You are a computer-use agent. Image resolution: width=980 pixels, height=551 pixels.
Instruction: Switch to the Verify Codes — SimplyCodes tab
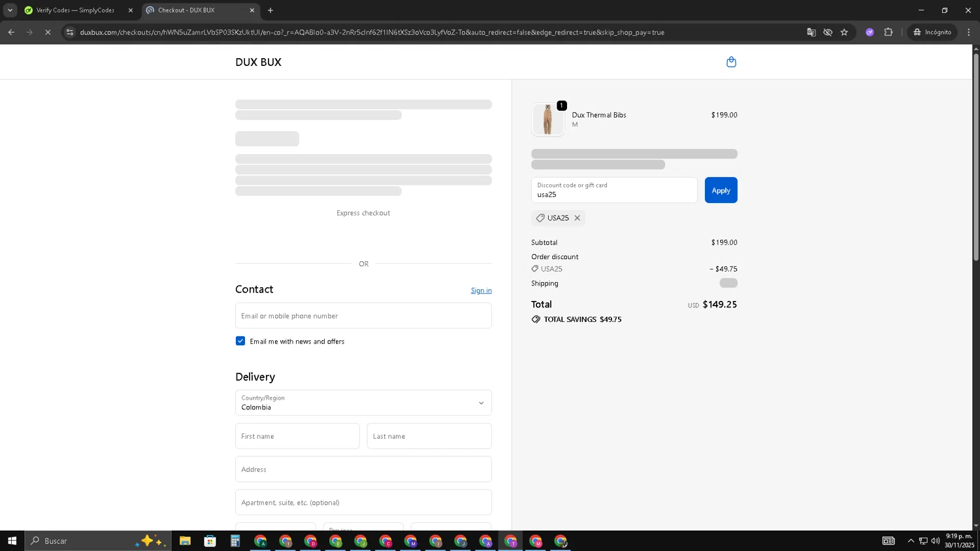(75, 10)
